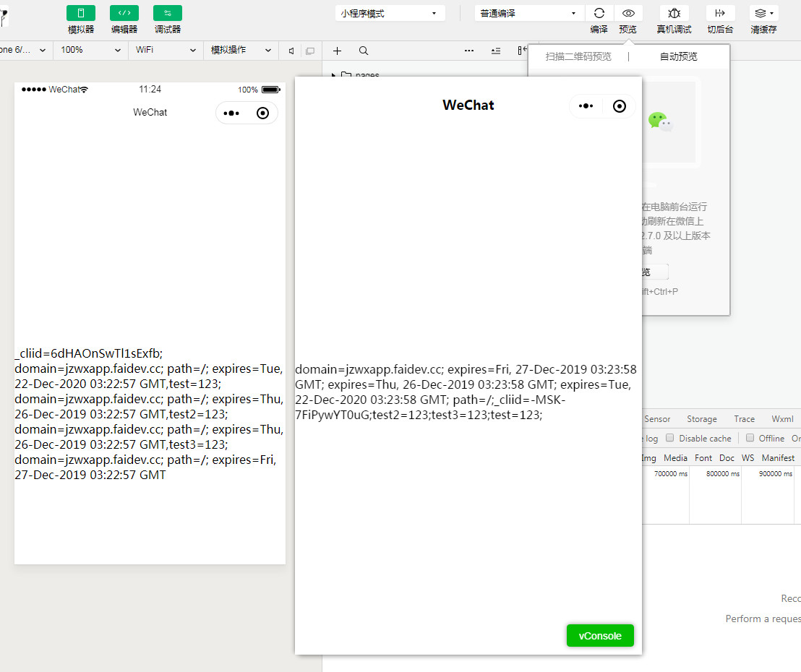This screenshot has width=801, height=672.
Task: Click the 700000 ms timeline marker
Action: 671,474
